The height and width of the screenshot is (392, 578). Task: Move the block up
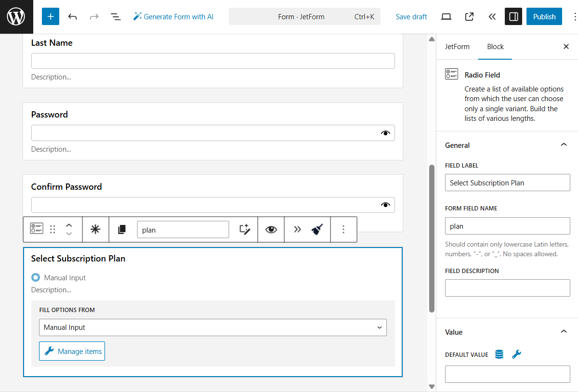[69, 225]
